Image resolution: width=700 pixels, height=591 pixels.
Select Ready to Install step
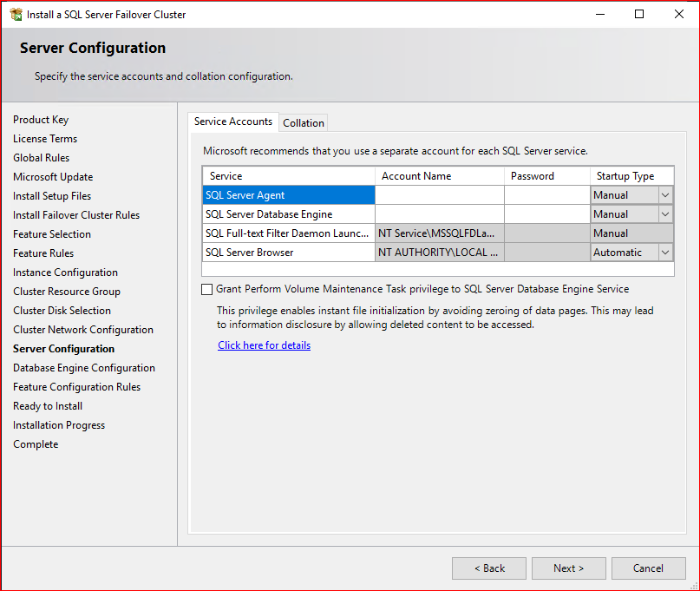click(x=48, y=406)
